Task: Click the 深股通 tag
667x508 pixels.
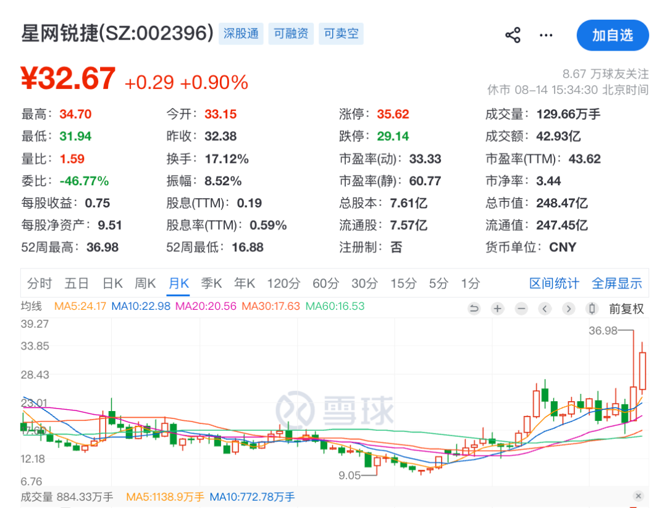Action: point(241,34)
